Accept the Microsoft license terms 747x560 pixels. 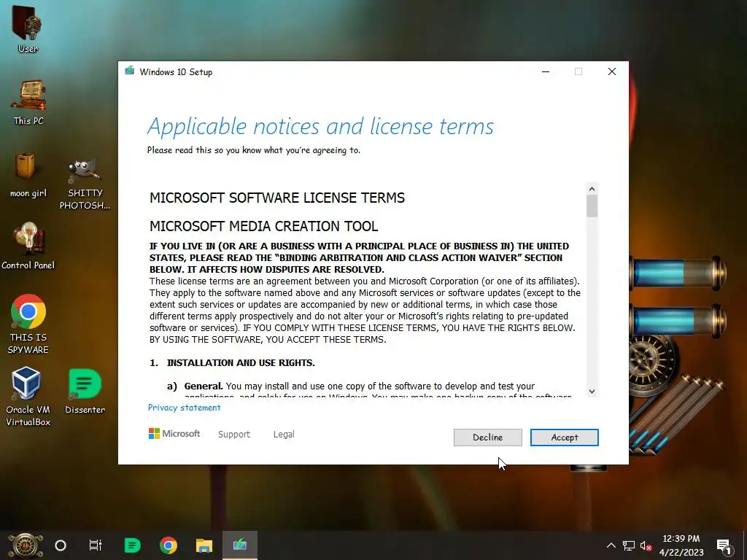click(564, 437)
